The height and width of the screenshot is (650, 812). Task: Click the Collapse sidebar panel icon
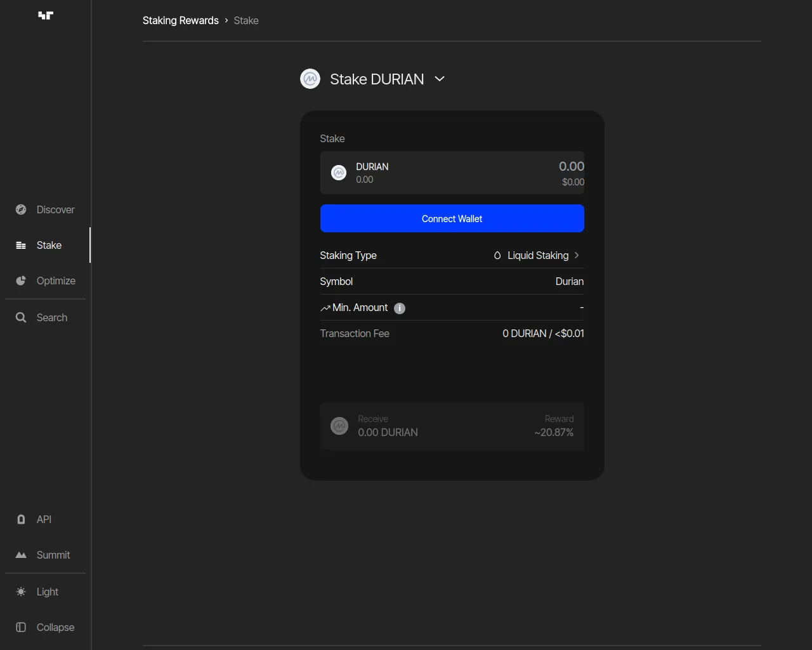(21, 627)
